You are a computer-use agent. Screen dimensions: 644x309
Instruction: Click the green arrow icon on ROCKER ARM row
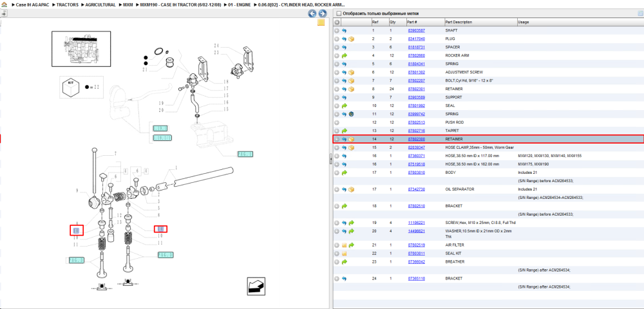click(344, 55)
